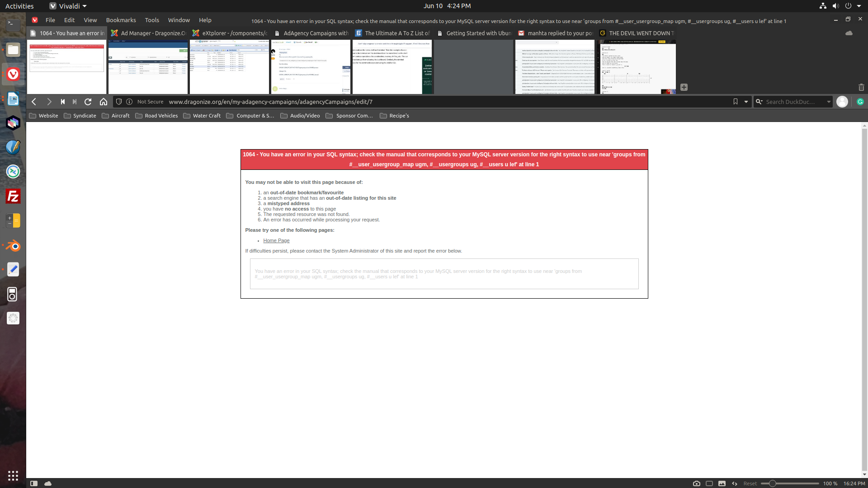Open page actions code icon
The width and height of the screenshot is (868, 488).
coord(735,483)
